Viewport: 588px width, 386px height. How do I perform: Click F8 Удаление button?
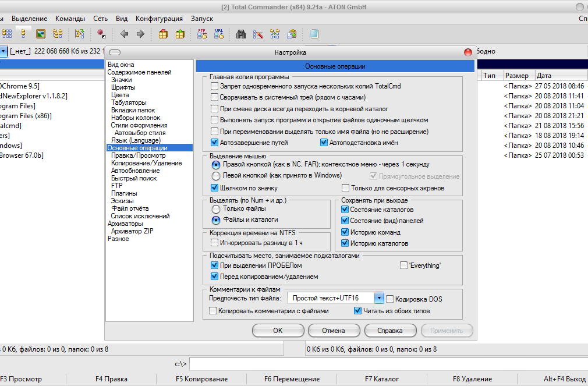click(x=472, y=379)
